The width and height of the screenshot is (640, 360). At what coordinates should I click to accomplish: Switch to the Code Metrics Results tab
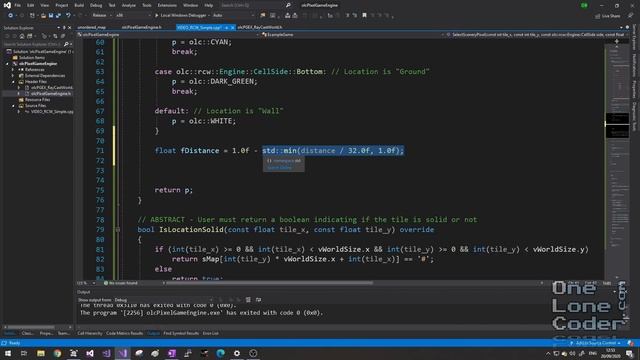coord(124,333)
